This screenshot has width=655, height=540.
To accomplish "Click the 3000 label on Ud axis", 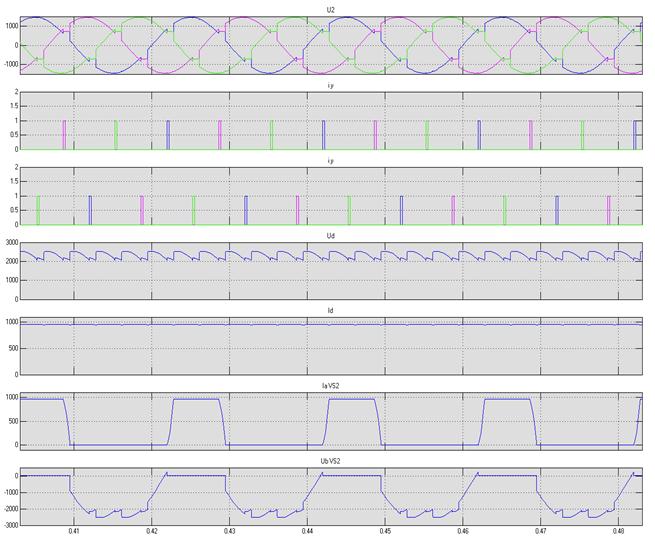I will coord(13,243).
